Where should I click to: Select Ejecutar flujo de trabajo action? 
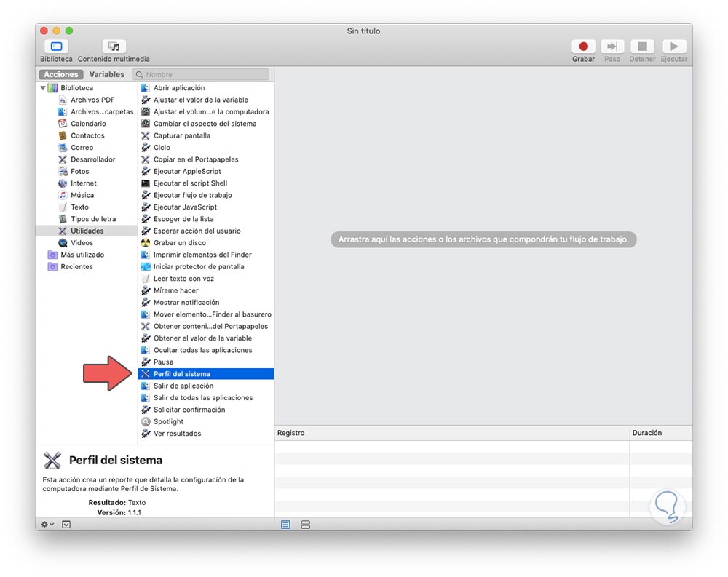pos(206,195)
